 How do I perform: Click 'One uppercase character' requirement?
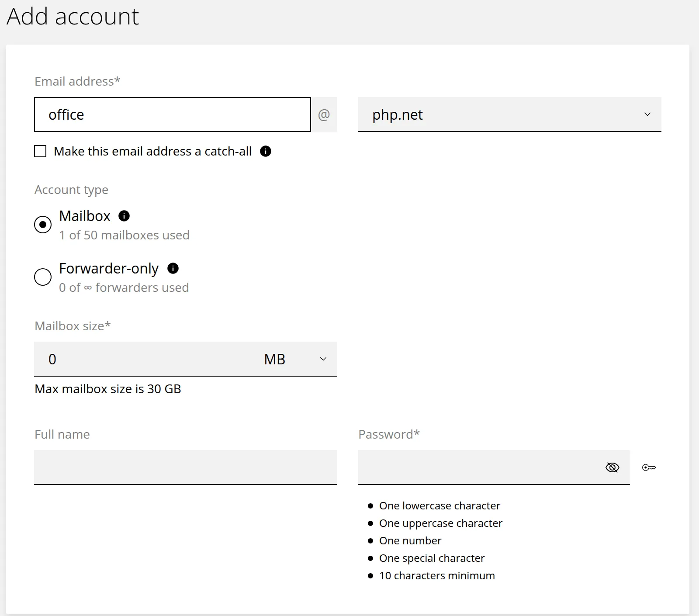(441, 523)
